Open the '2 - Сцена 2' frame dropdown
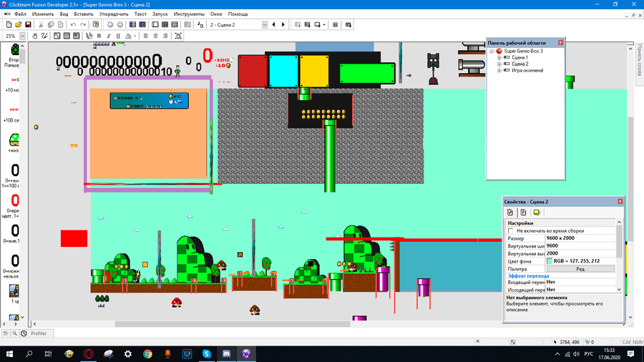The width and height of the screenshot is (644, 362). (x=265, y=24)
